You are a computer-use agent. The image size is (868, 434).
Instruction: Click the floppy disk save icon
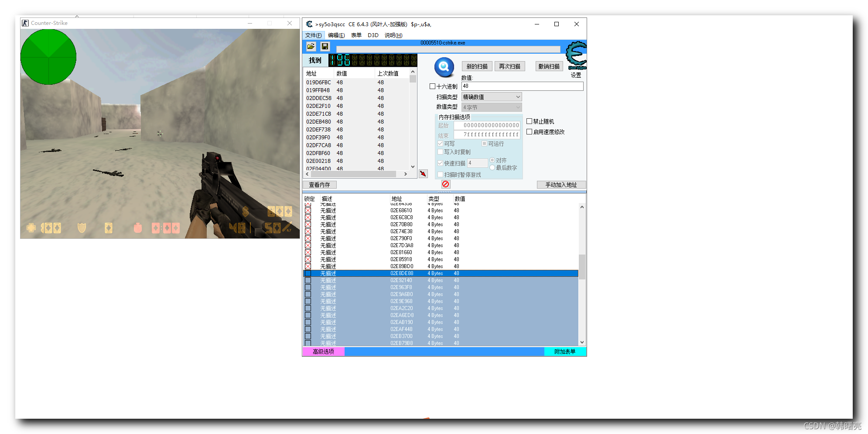click(325, 46)
